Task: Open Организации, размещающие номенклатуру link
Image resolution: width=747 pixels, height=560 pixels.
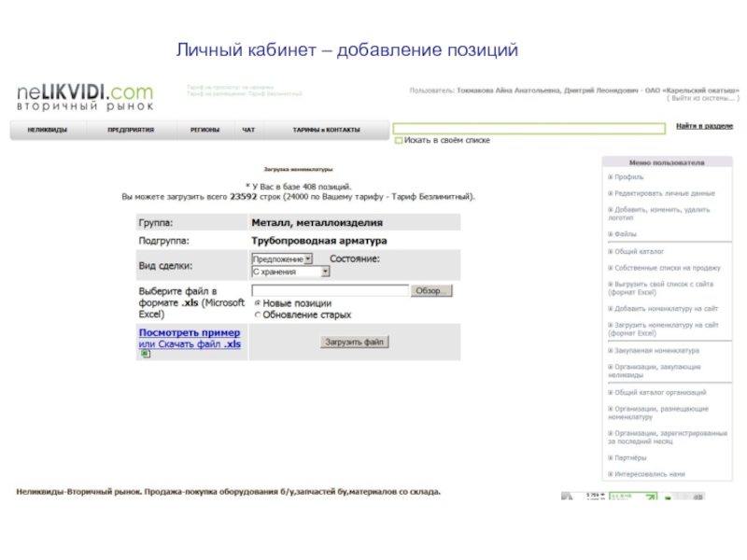Action: click(x=658, y=413)
